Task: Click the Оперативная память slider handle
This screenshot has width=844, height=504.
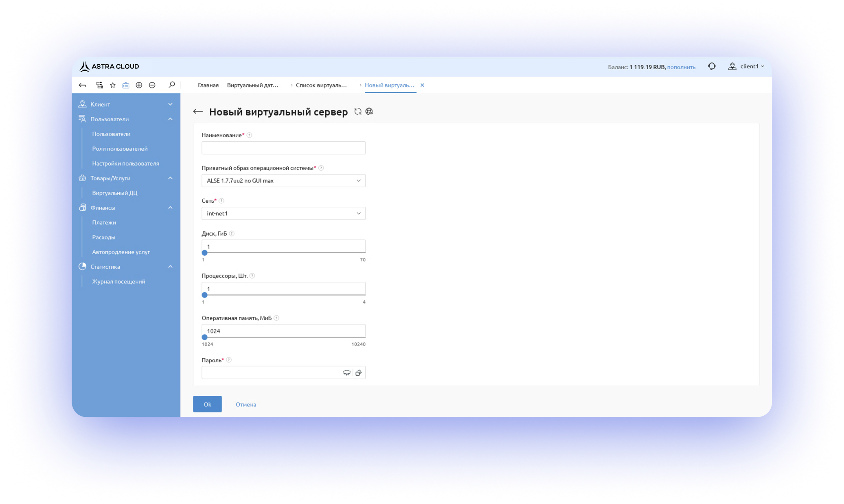Action: coord(205,337)
